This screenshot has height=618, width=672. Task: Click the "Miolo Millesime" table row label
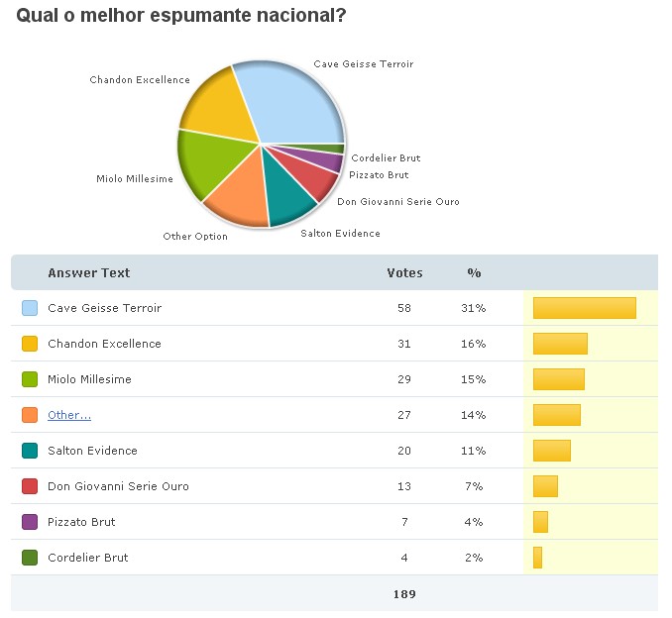click(89, 379)
